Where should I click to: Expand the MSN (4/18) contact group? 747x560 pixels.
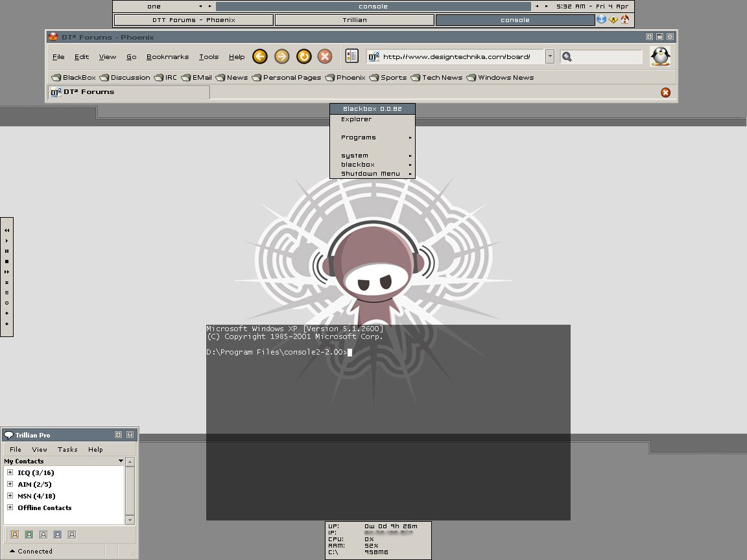pyautogui.click(x=10, y=496)
